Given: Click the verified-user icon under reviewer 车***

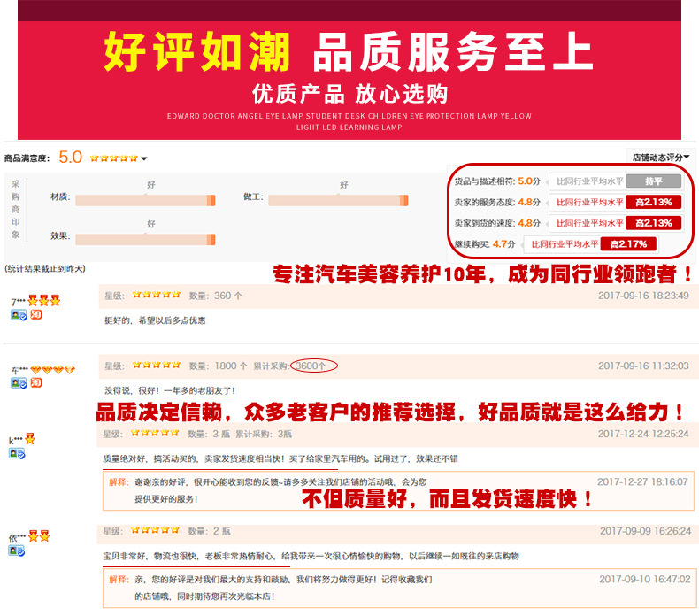Looking at the screenshot, I should (19, 383).
